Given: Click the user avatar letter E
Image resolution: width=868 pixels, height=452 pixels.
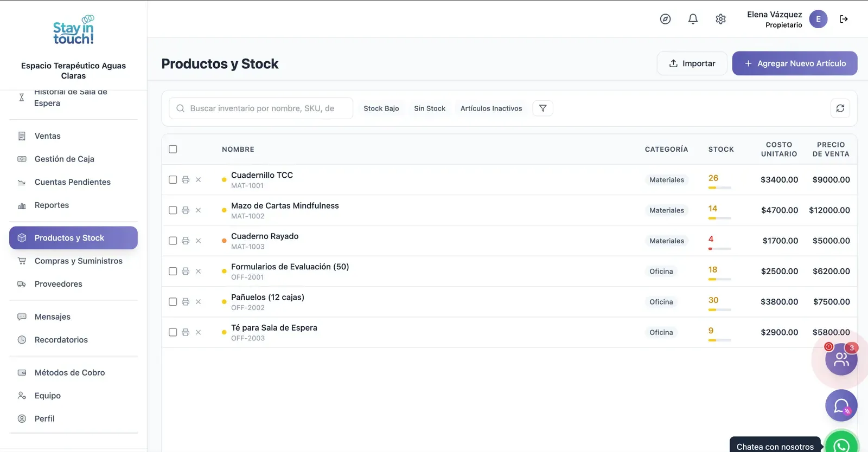Looking at the screenshot, I should [x=818, y=19].
